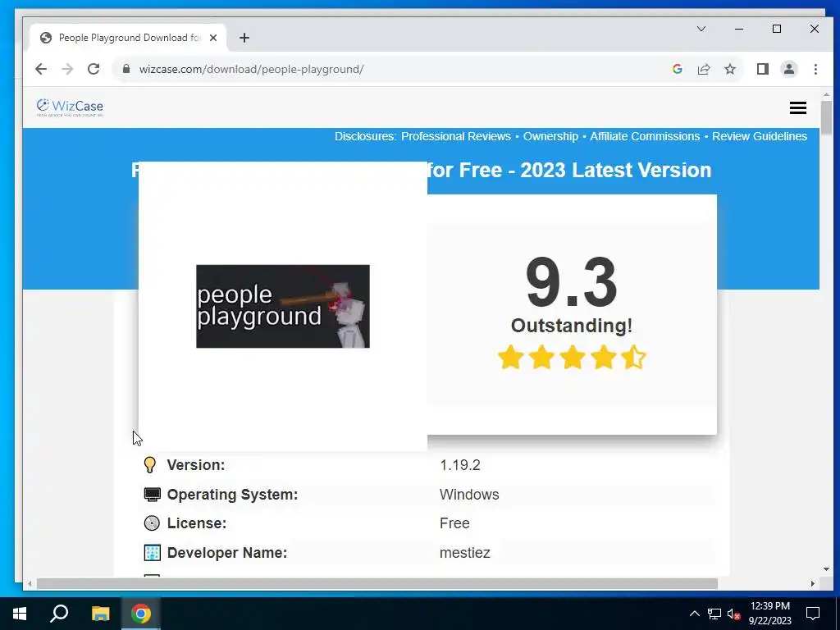Open the Chrome three-dot menu
The height and width of the screenshot is (630, 840).
click(x=815, y=69)
